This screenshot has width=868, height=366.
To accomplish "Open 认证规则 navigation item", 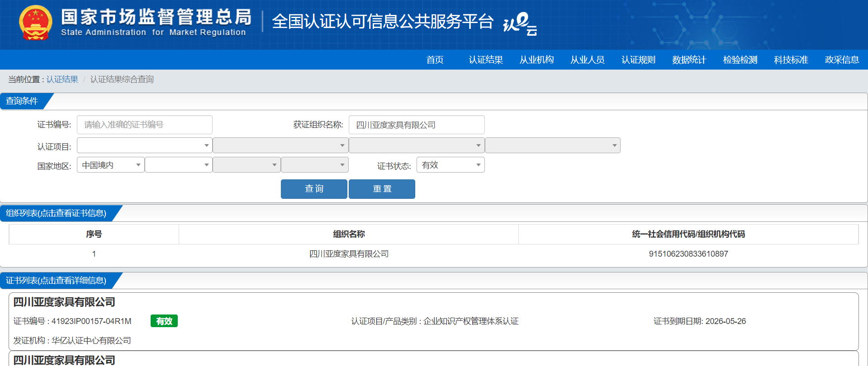I will [639, 60].
